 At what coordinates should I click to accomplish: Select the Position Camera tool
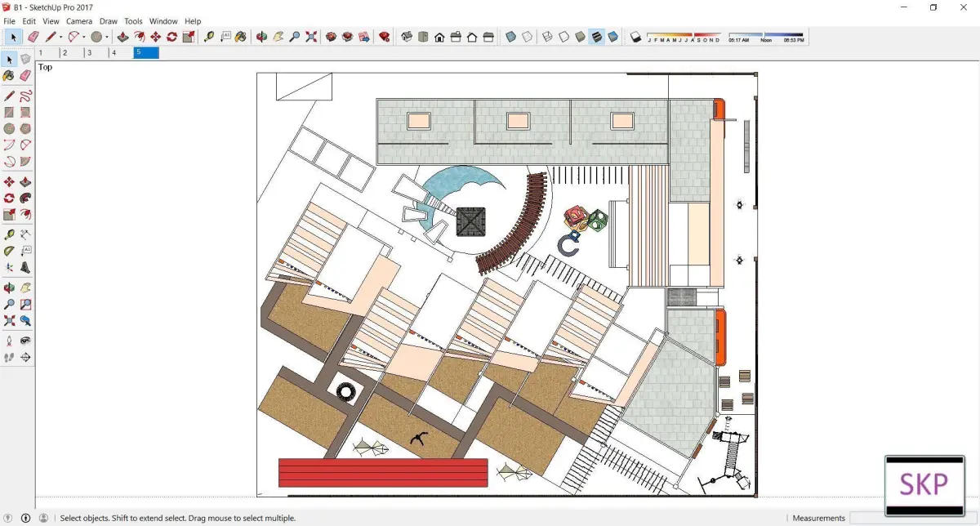tap(9, 341)
